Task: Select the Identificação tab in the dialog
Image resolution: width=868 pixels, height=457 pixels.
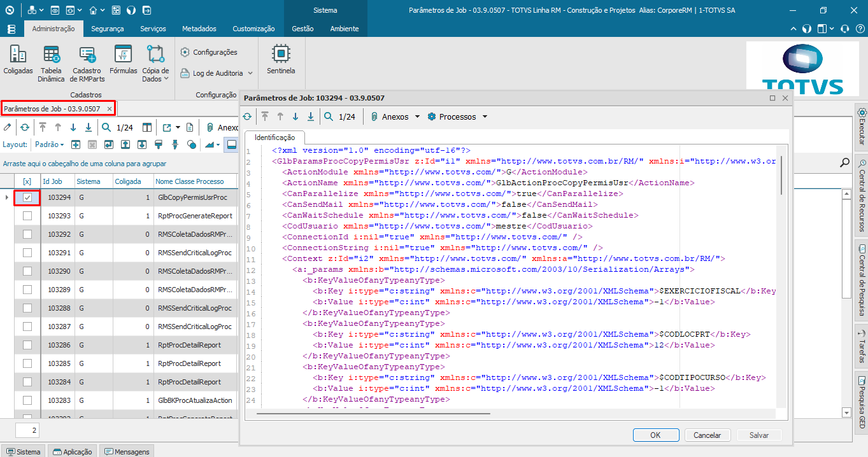Action: tap(274, 137)
